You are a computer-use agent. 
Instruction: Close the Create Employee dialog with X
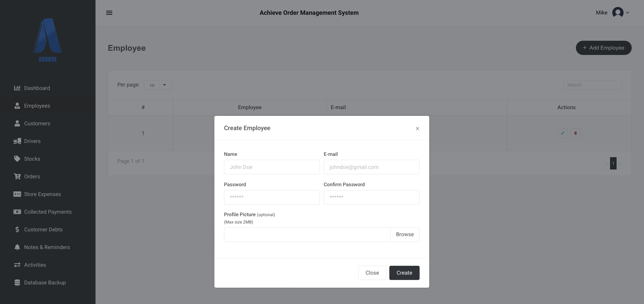tap(417, 129)
